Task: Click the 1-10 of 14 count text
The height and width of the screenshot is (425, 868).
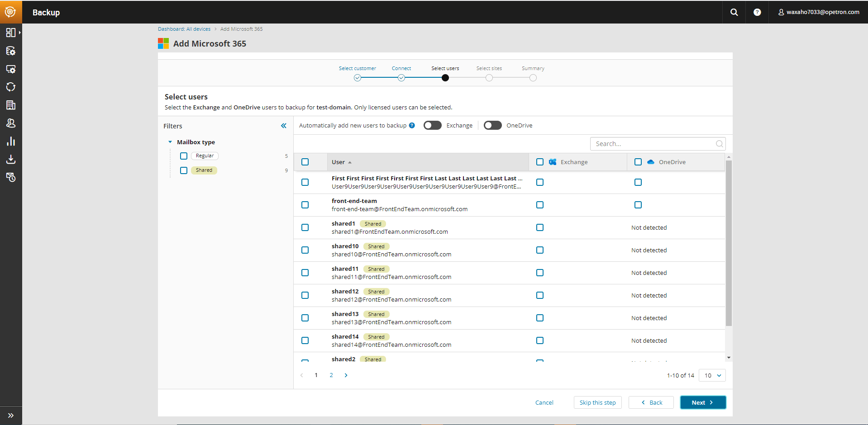Action: 680,375
